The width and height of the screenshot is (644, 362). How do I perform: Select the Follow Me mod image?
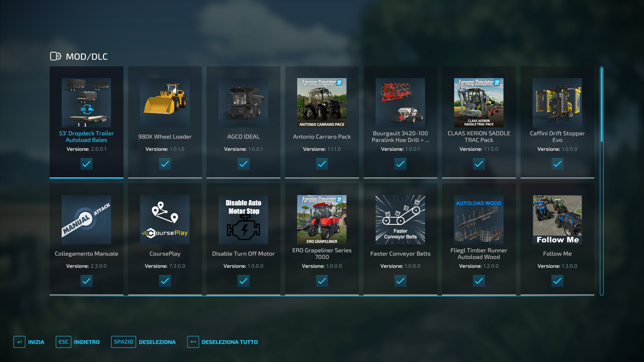pos(557,220)
